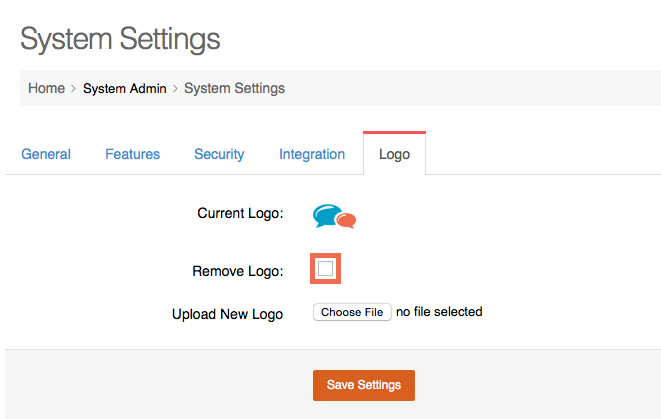Open System Admin breadcrumb link
Image resolution: width=661 pixels, height=419 pixels.
pyautogui.click(x=124, y=88)
